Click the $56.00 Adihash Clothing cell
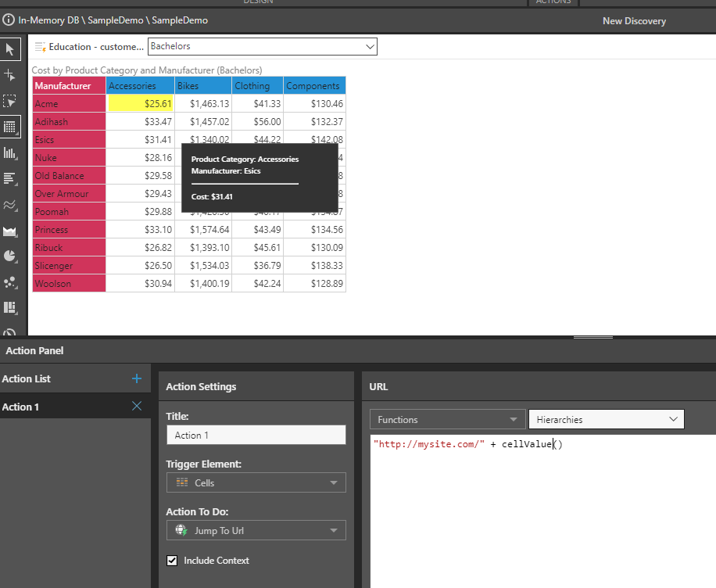Screen dimensions: 716x588 (x=257, y=121)
